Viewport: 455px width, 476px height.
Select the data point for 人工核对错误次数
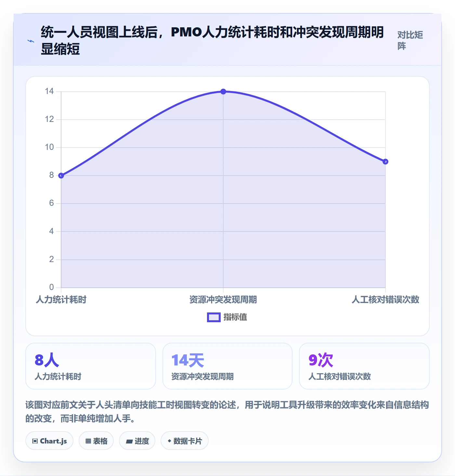[385, 162]
